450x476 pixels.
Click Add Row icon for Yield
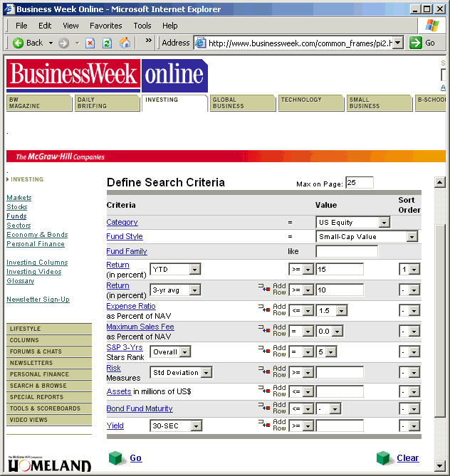pyautogui.click(x=263, y=425)
